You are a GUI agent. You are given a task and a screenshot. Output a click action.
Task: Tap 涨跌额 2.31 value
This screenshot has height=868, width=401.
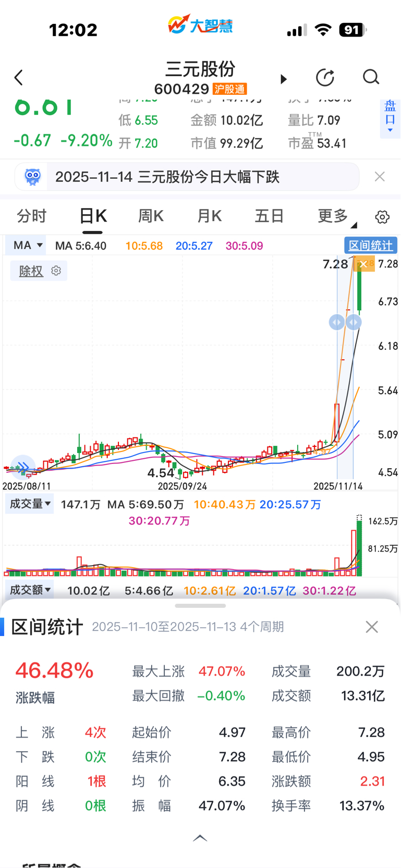tap(372, 781)
